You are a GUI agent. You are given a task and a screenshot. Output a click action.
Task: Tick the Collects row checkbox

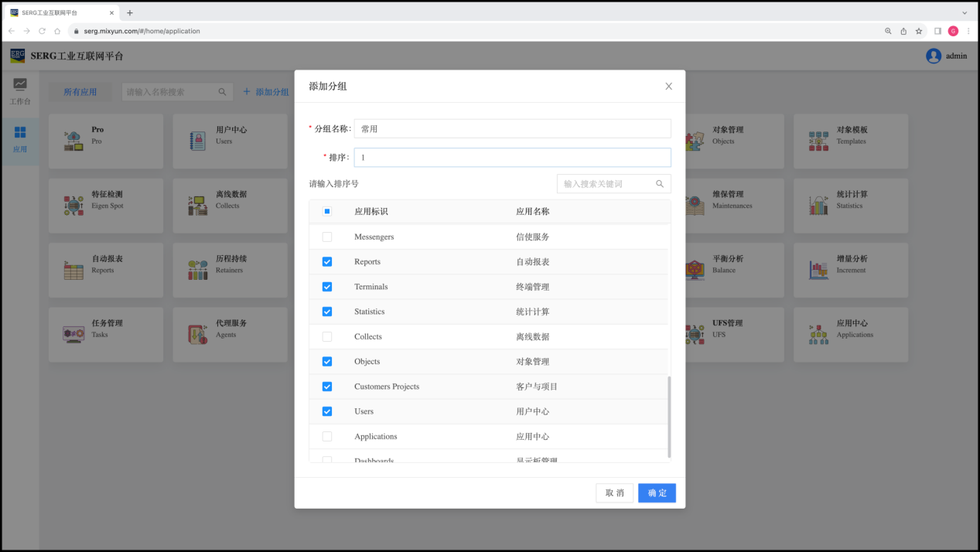[326, 336]
